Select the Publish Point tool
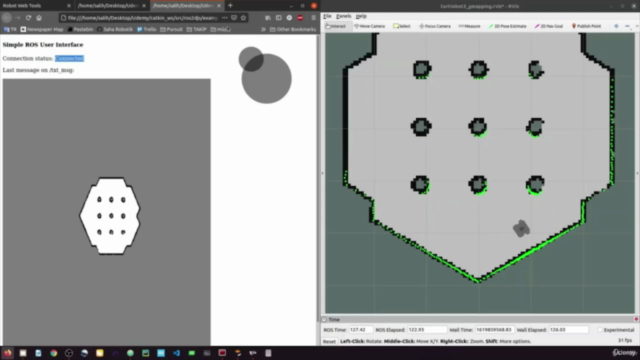640x360 pixels. click(x=586, y=26)
